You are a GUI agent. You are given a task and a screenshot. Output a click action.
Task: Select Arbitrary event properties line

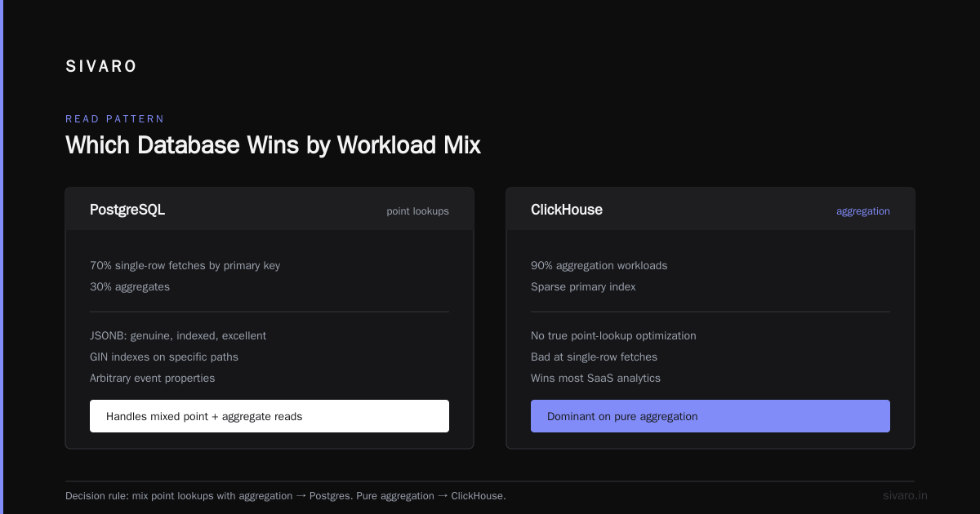pos(153,379)
